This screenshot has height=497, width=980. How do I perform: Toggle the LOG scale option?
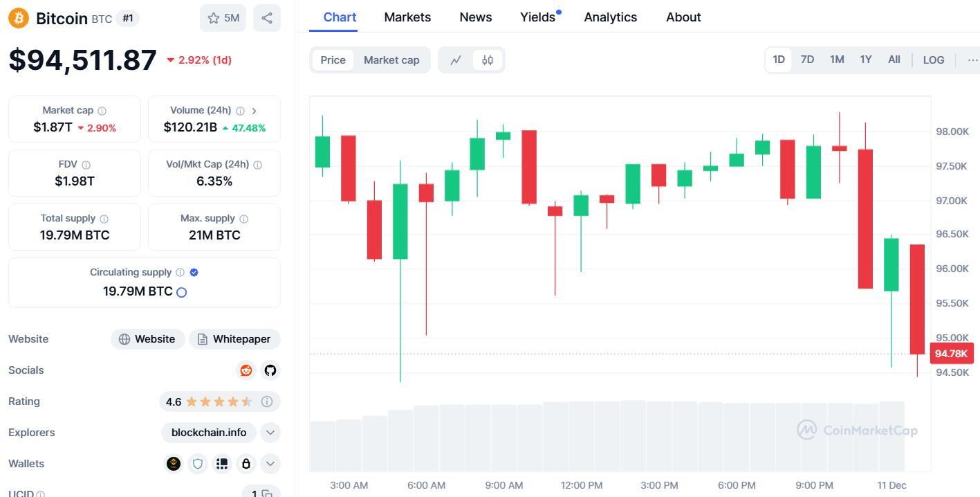click(933, 60)
